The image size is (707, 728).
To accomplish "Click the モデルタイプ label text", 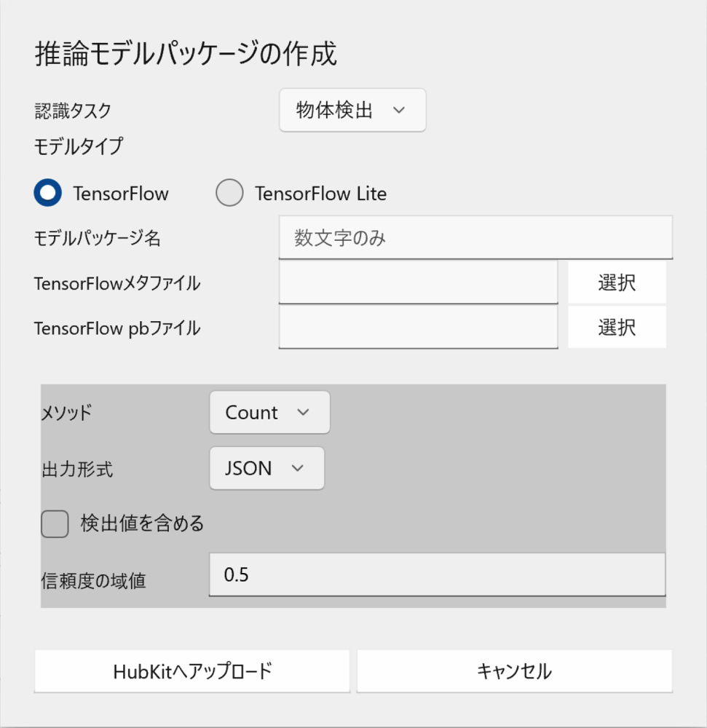I will (x=79, y=147).
